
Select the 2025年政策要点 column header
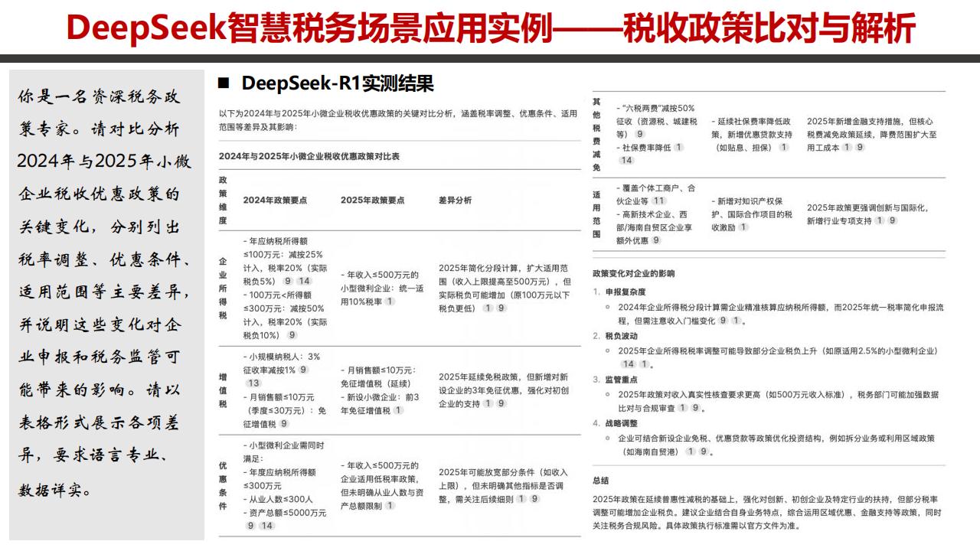tap(373, 200)
